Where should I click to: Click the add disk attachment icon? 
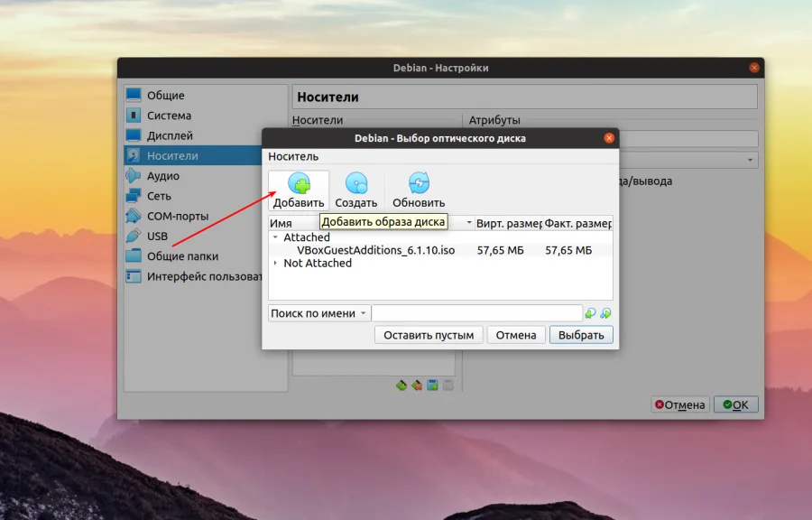click(x=432, y=385)
